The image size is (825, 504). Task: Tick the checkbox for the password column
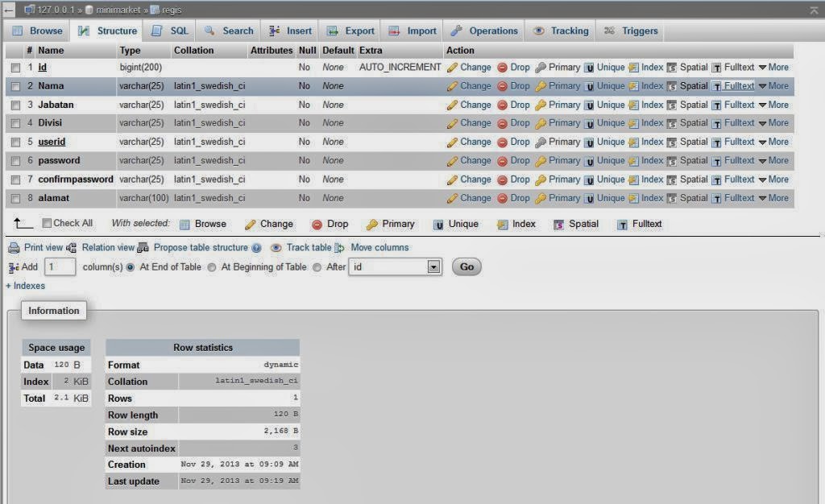click(x=16, y=161)
